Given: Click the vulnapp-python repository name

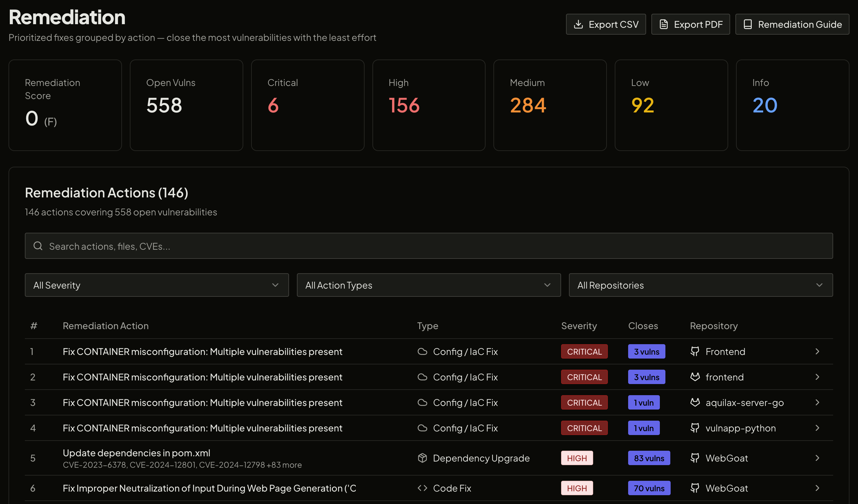Looking at the screenshot, I should [x=741, y=428].
